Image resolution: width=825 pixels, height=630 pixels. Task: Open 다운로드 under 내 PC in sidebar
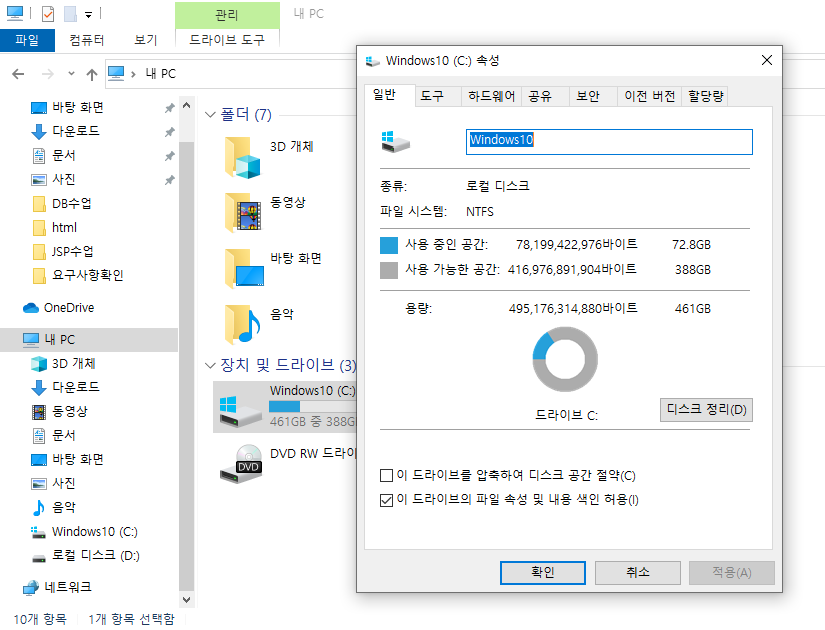(x=76, y=387)
